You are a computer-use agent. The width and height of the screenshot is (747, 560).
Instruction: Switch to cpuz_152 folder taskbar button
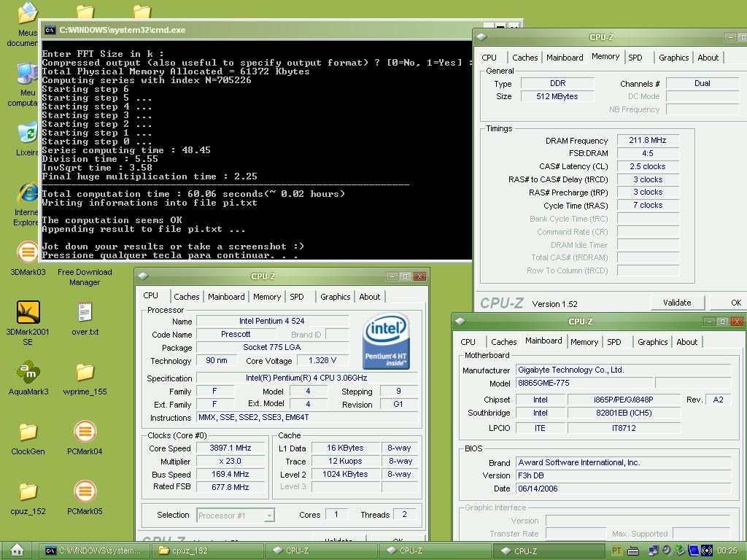tap(206, 551)
